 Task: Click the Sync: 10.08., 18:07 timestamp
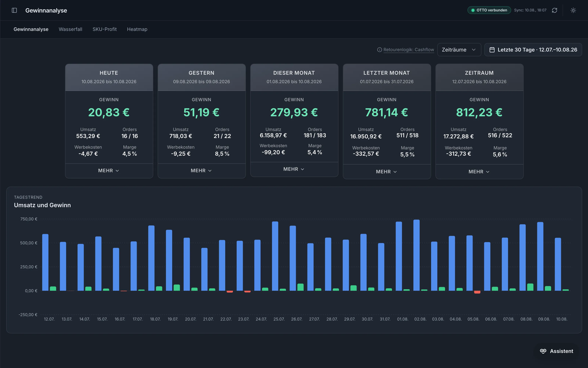530,10
